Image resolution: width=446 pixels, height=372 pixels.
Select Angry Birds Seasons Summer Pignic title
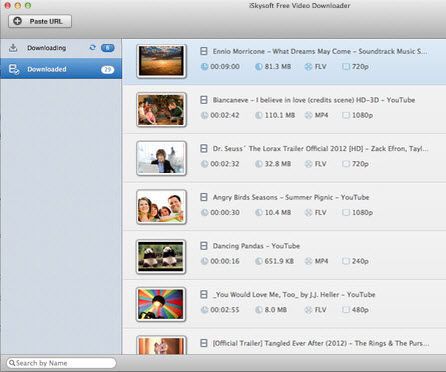click(x=291, y=197)
